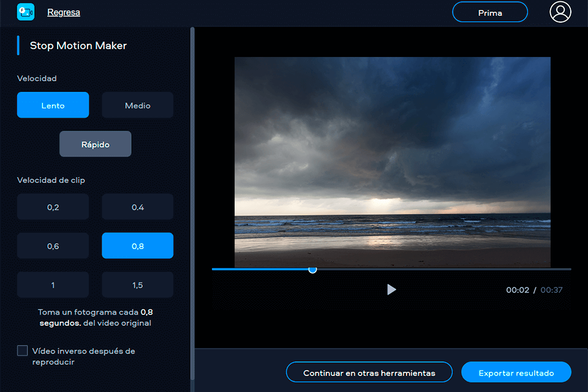Viewport: 588px width, 392px height.
Task: Set clip speed to 0,6
Action: (53, 246)
